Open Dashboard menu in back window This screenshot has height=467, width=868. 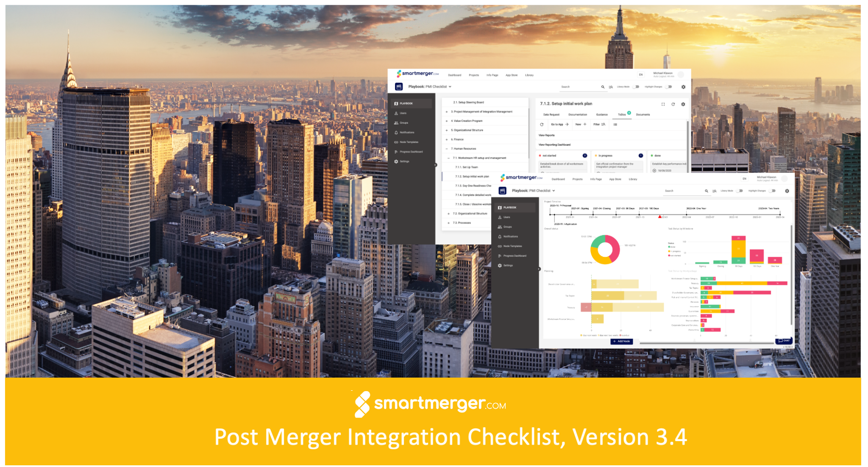tap(455, 75)
